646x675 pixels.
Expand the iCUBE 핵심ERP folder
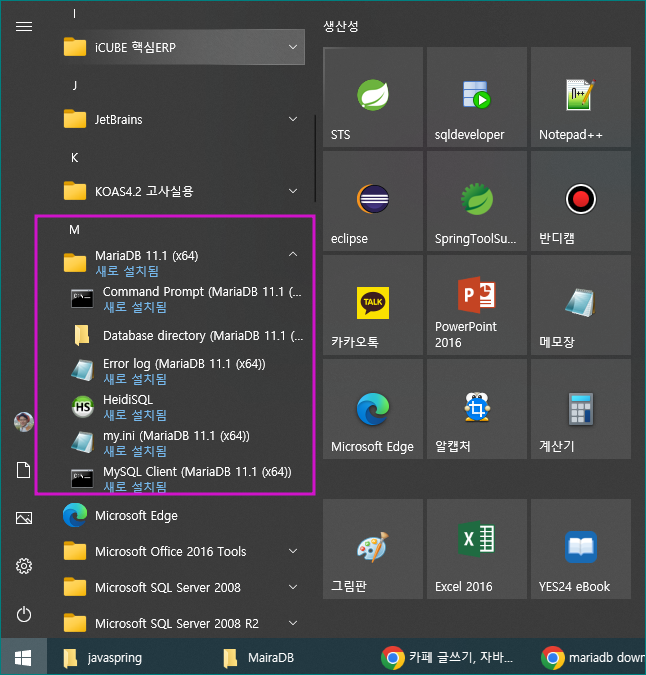pyautogui.click(x=182, y=47)
